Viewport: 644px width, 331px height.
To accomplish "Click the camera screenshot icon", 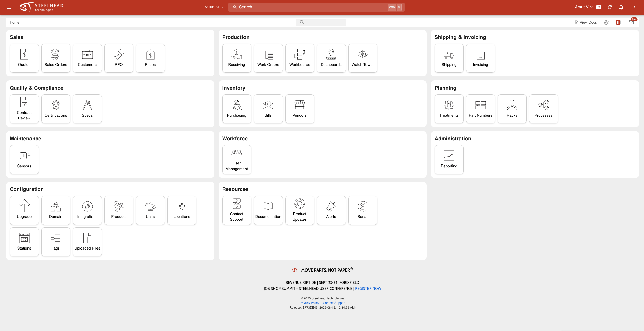I will (599, 7).
